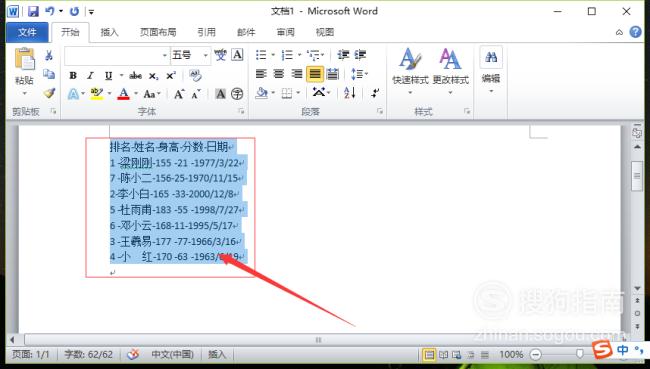Image resolution: width=650 pixels, height=369 pixels.
Task: Apply multilevel list
Action: click(313, 55)
